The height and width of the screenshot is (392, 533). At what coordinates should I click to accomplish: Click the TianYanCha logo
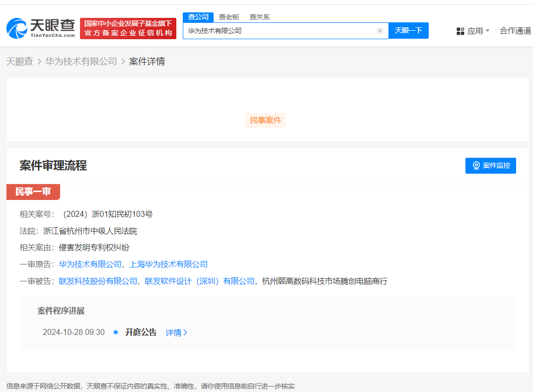(x=40, y=28)
